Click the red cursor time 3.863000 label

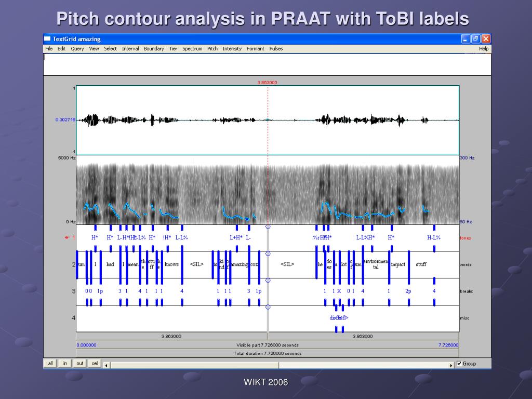[x=267, y=83]
